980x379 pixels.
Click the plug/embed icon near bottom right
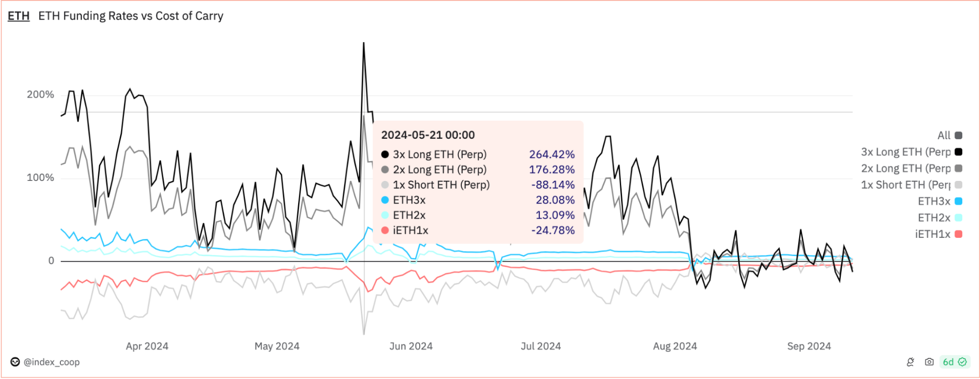(x=910, y=361)
